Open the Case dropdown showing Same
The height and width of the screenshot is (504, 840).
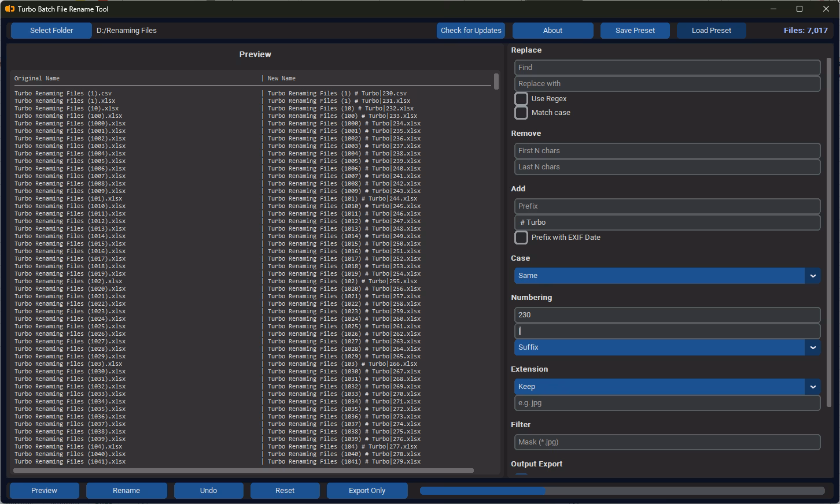coord(667,276)
